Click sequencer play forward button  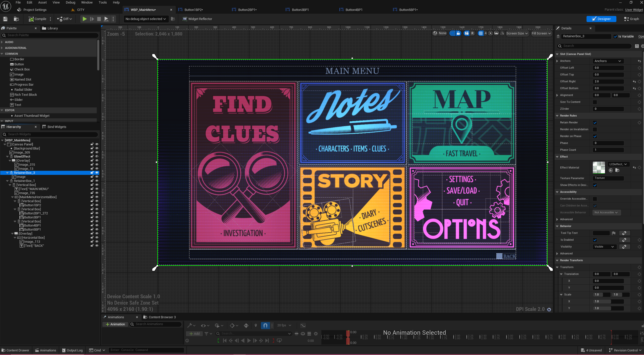tap(249, 341)
